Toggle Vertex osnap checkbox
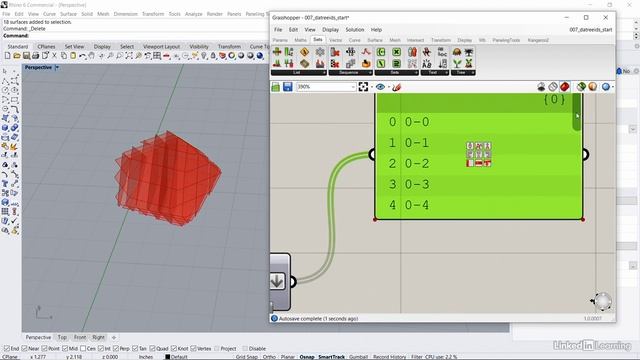The image size is (640, 360). 193,349
